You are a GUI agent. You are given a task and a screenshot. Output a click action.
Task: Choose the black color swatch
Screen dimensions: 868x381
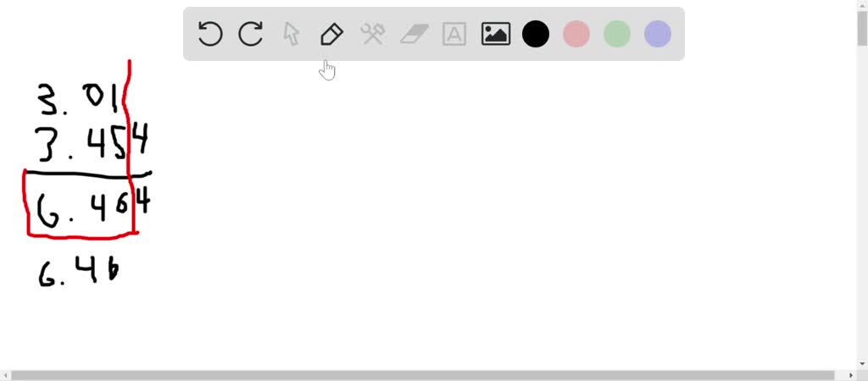tap(536, 34)
